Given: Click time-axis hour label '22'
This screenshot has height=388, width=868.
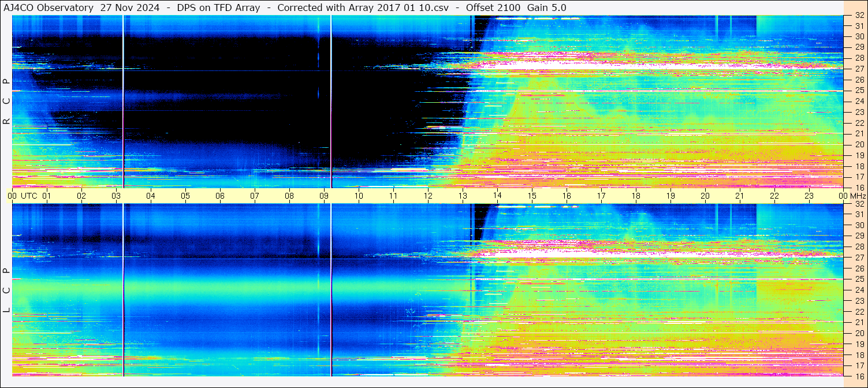Looking at the screenshot, I should pyautogui.click(x=774, y=196).
